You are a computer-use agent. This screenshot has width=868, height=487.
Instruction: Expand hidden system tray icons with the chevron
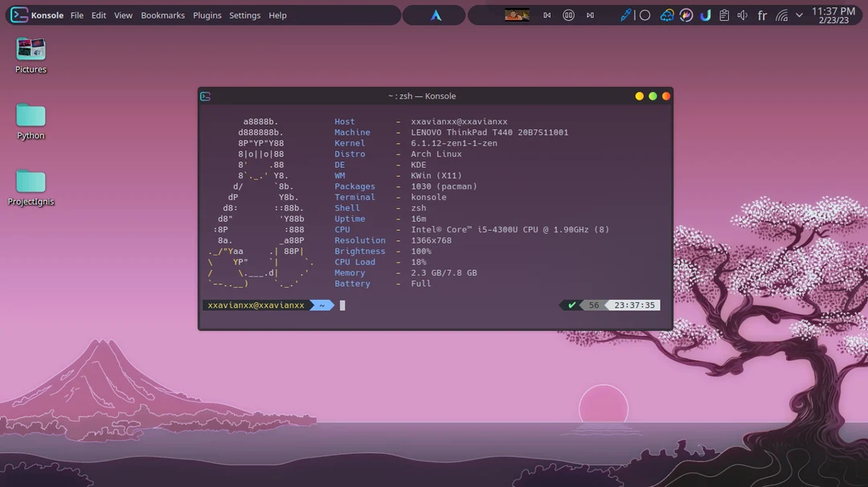click(798, 14)
